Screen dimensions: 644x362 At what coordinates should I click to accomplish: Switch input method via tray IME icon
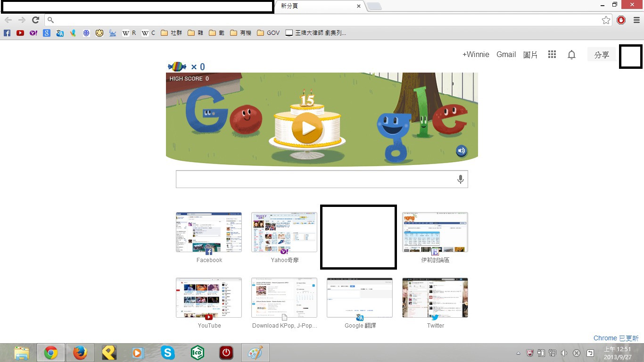[590, 353]
